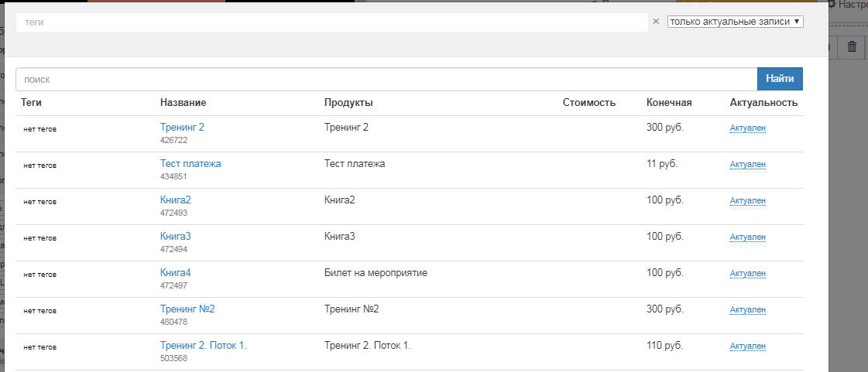Screen dimensions: 868x372
Task: Click the offer ID '472494'
Action: tap(173, 249)
